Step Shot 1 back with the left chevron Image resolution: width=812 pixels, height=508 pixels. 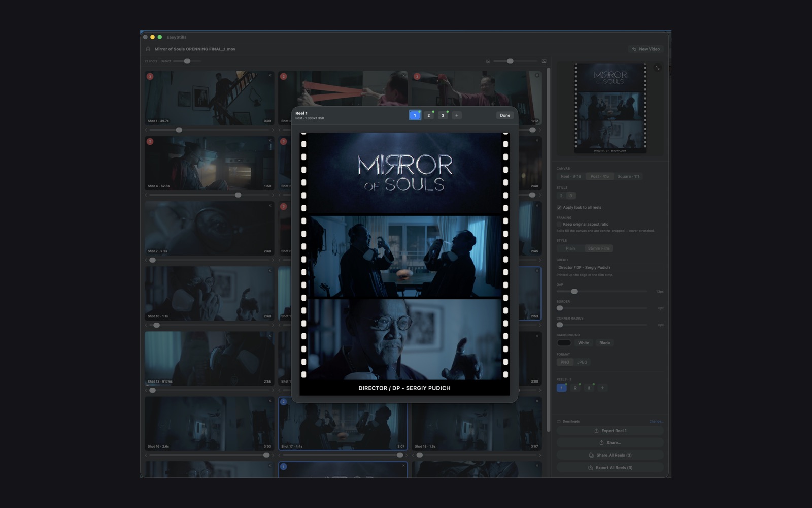pos(146,130)
